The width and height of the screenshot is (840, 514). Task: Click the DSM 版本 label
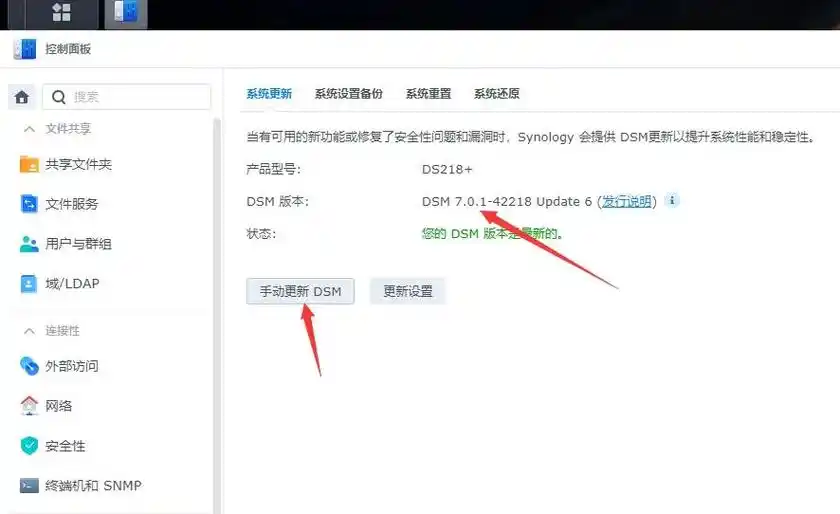point(278,202)
